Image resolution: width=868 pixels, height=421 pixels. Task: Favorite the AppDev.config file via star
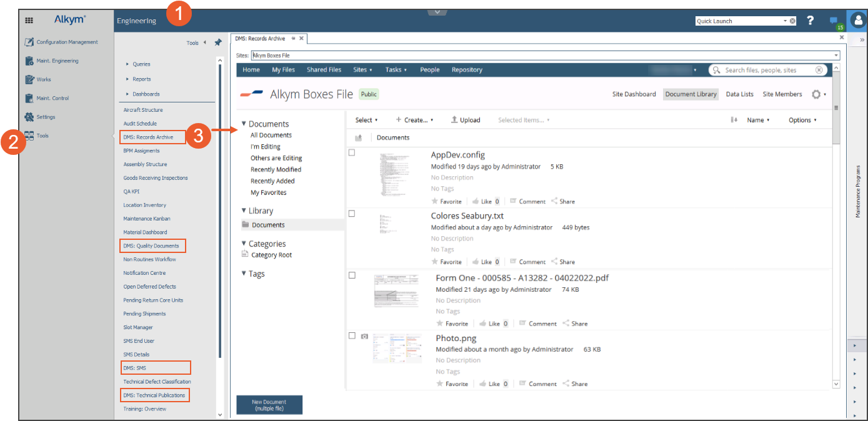point(436,202)
